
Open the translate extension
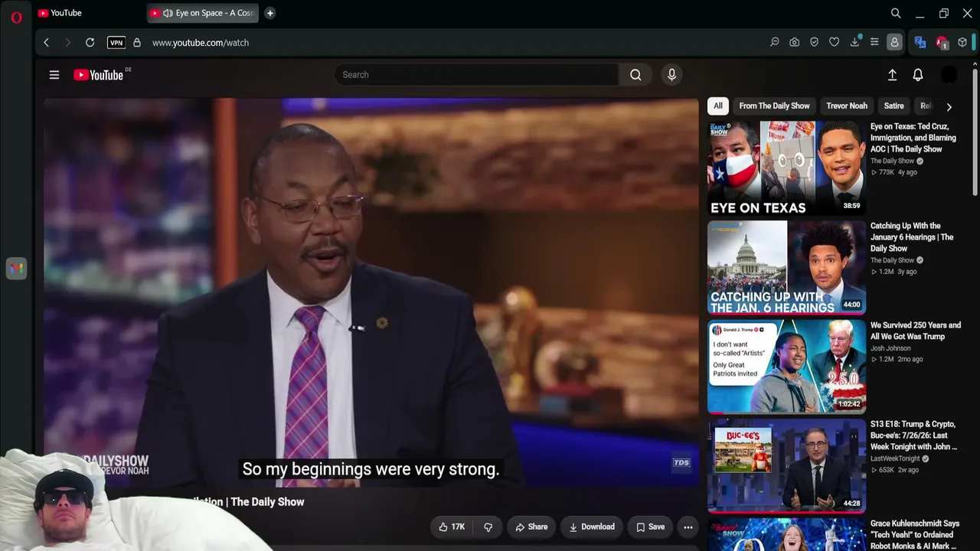click(920, 43)
